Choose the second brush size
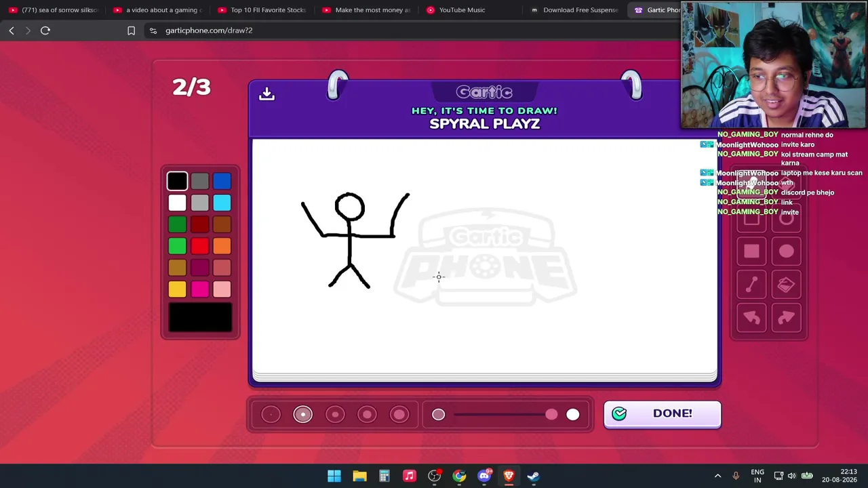The image size is (868, 488). 302,414
